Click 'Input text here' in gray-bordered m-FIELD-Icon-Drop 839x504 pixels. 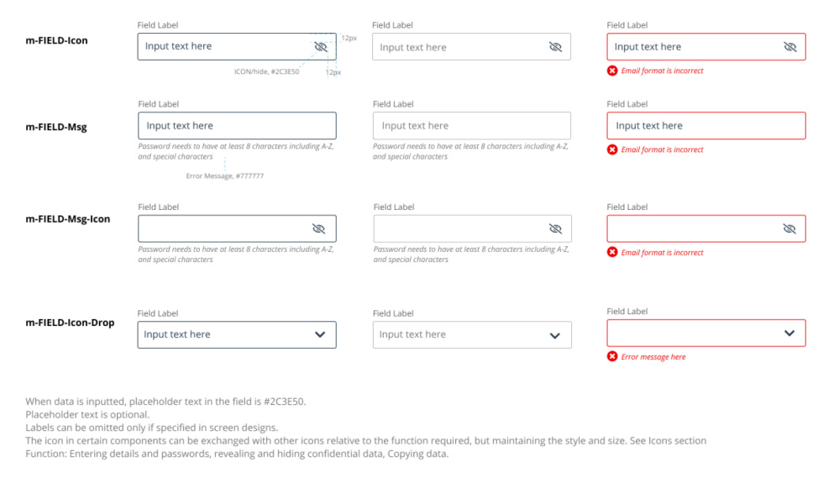[412, 334]
